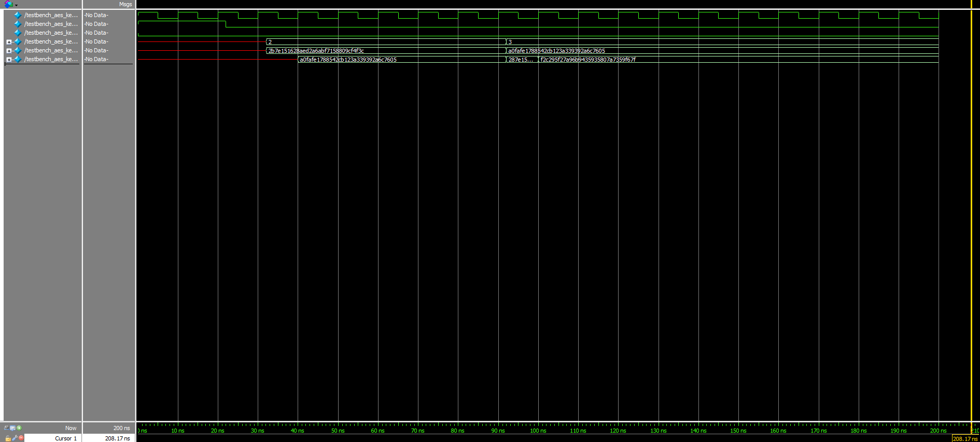Screen dimensions: 980x442
Task: Toggle leaf names display icon
Action: [6, 428]
